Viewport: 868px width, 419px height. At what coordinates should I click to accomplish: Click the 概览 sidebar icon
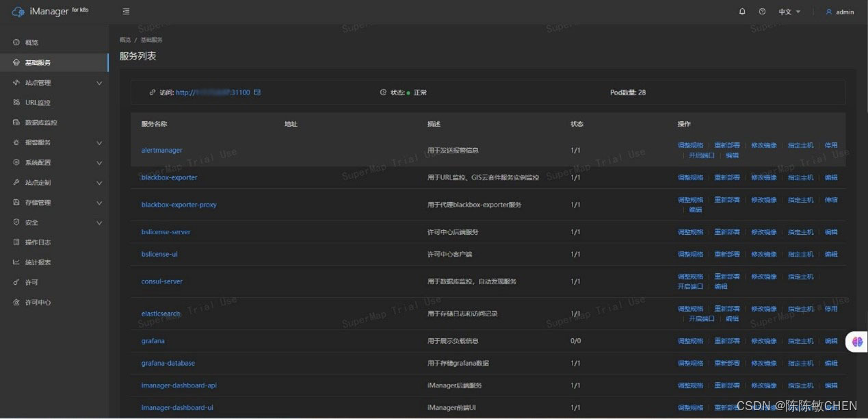tap(16, 42)
